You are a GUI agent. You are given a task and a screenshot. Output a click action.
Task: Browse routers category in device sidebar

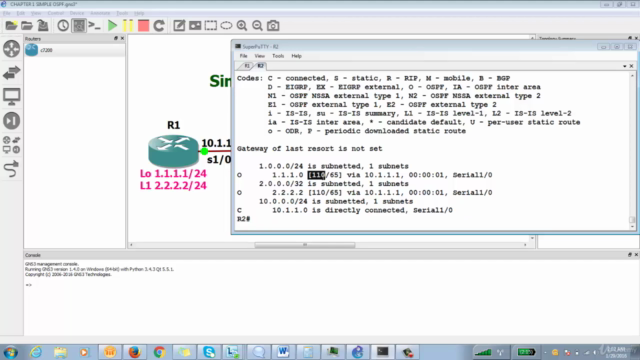(x=11, y=49)
